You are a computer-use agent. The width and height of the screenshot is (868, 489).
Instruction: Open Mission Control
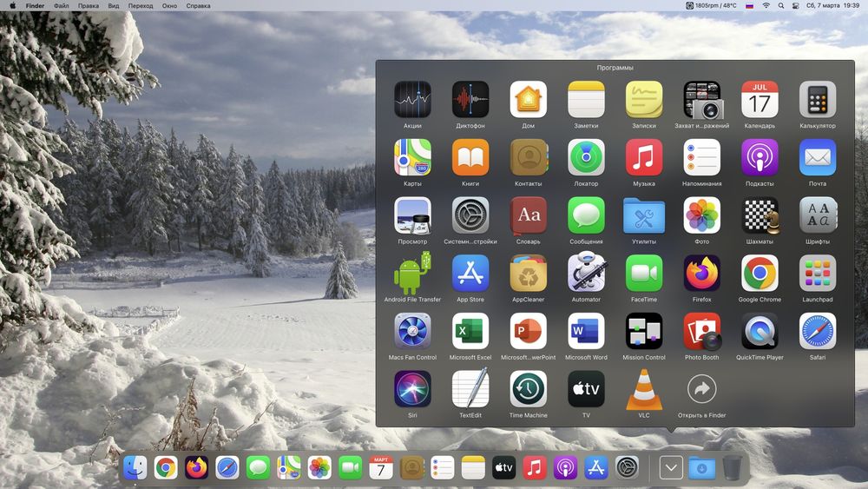point(644,331)
